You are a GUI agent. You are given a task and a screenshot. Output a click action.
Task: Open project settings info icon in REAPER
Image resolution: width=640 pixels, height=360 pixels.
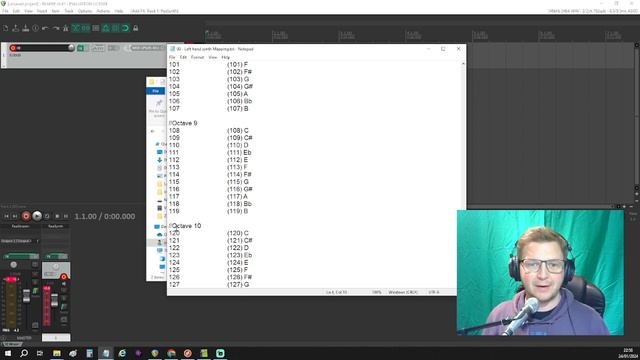click(36, 28)
